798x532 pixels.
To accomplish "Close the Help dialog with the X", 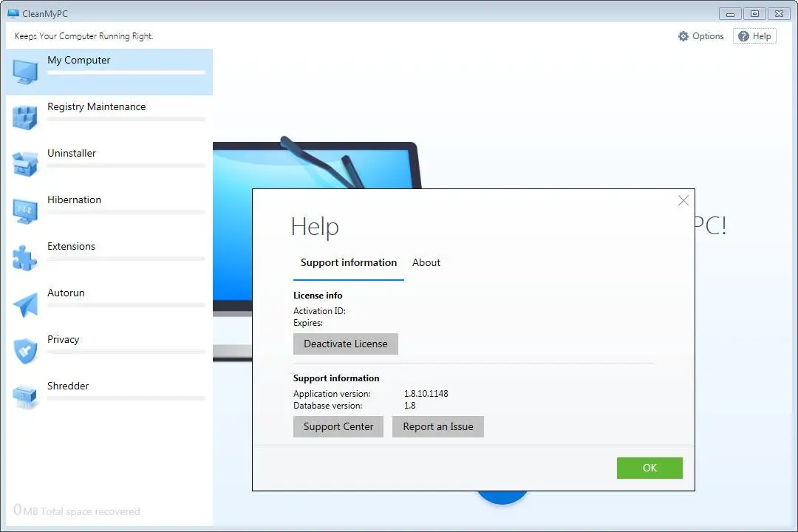I will [x=683, y=200].
